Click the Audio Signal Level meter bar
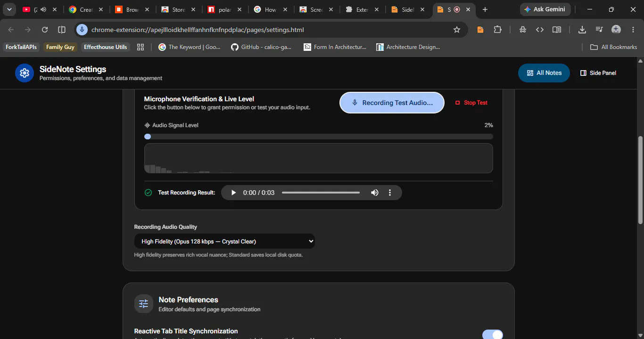 [x=319, y=137]
